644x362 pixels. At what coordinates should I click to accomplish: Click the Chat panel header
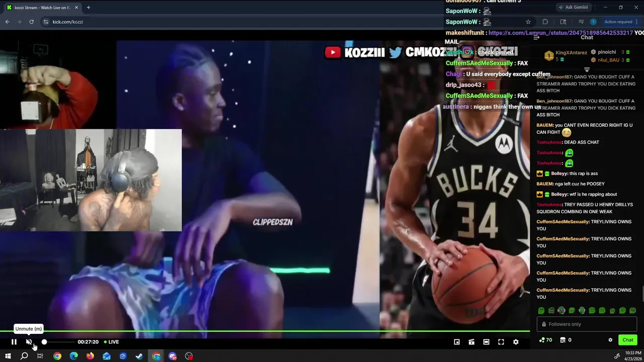tap(587, 38)
